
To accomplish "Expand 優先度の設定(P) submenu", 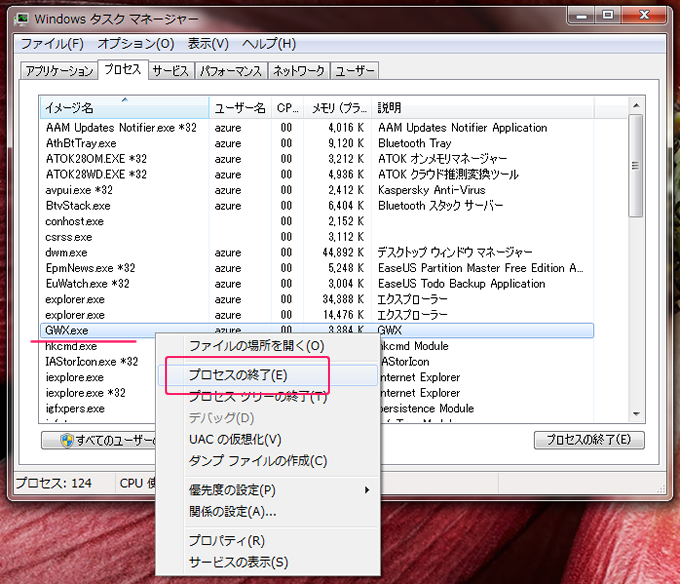I will (268, 490).
